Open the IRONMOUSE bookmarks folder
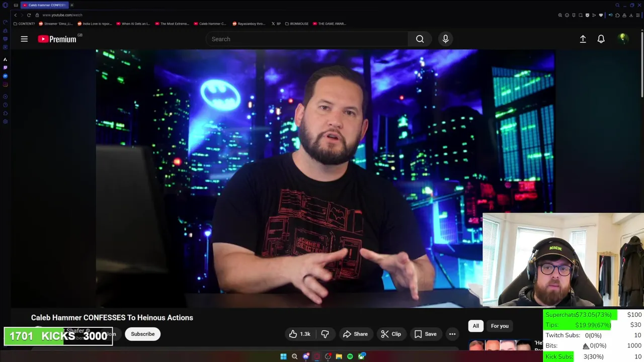This screenshot has height=362, width=644. click(297, 24)
